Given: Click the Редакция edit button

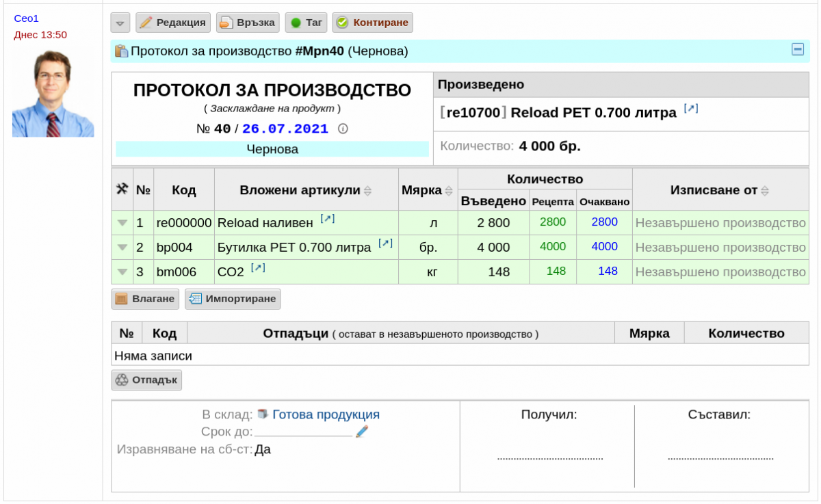Looking at the screenshot, I should 172,23.
